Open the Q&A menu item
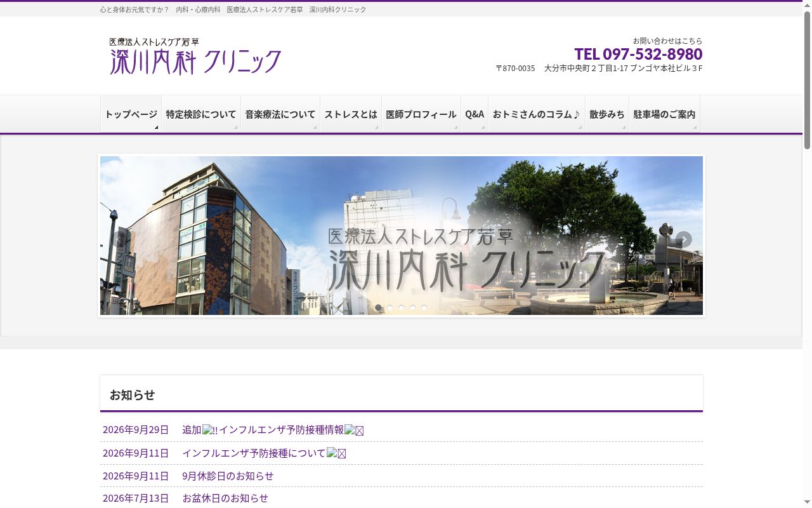This screenshot has height=508, width=812. 475,114
